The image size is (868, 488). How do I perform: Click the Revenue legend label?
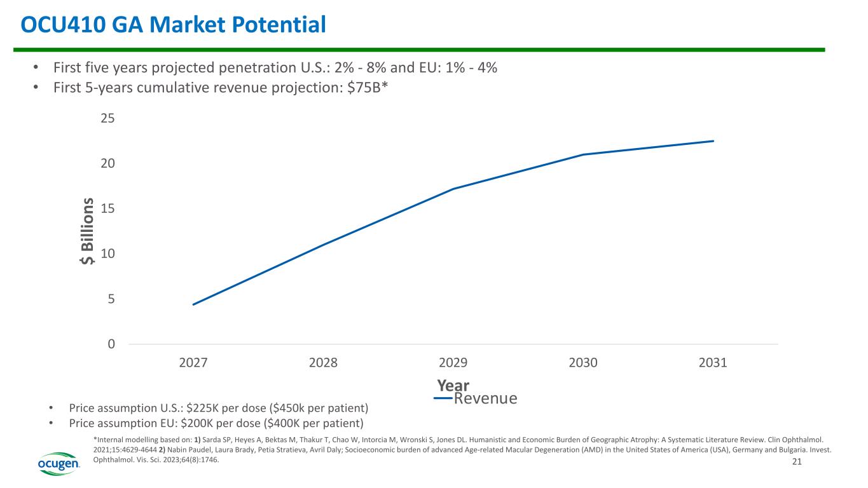(x=485, y=398)
